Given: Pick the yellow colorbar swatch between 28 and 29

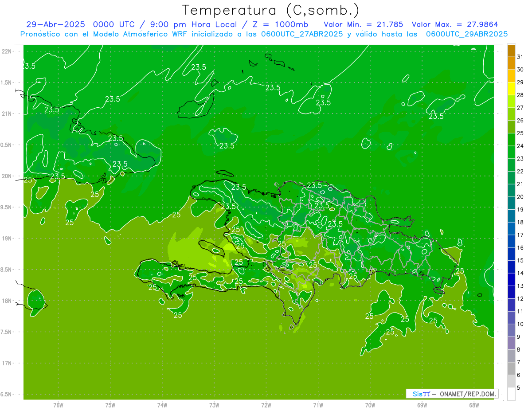Looking at the screenshot, I should tap(511, 89).
